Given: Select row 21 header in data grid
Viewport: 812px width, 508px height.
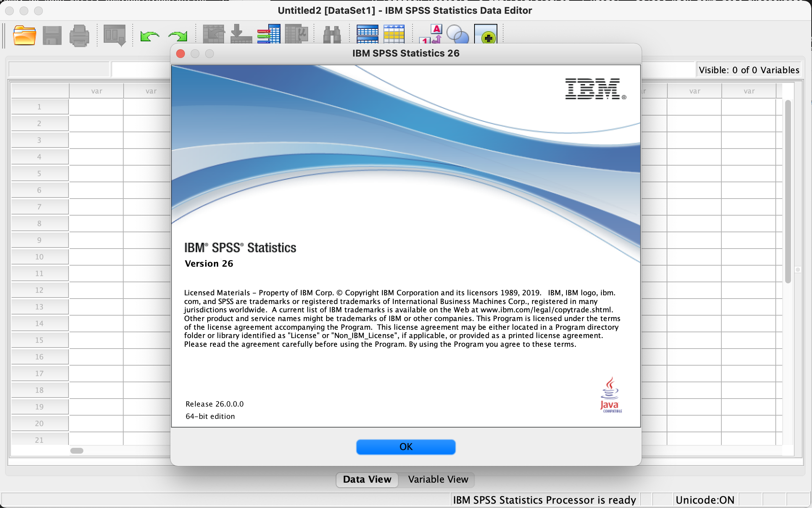Looking at the screenshot, I should pos(40,439).
